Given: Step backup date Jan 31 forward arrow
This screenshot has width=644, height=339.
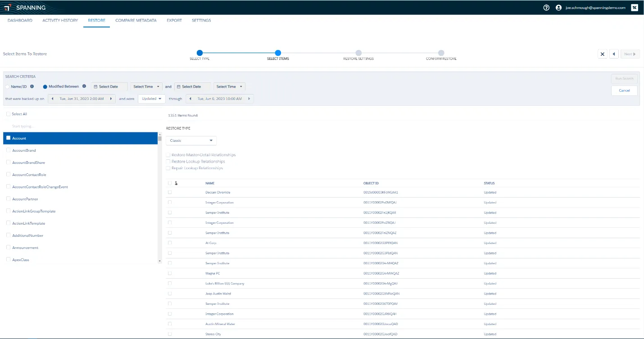Looking at the screenshot, I should tap(111, 99).
